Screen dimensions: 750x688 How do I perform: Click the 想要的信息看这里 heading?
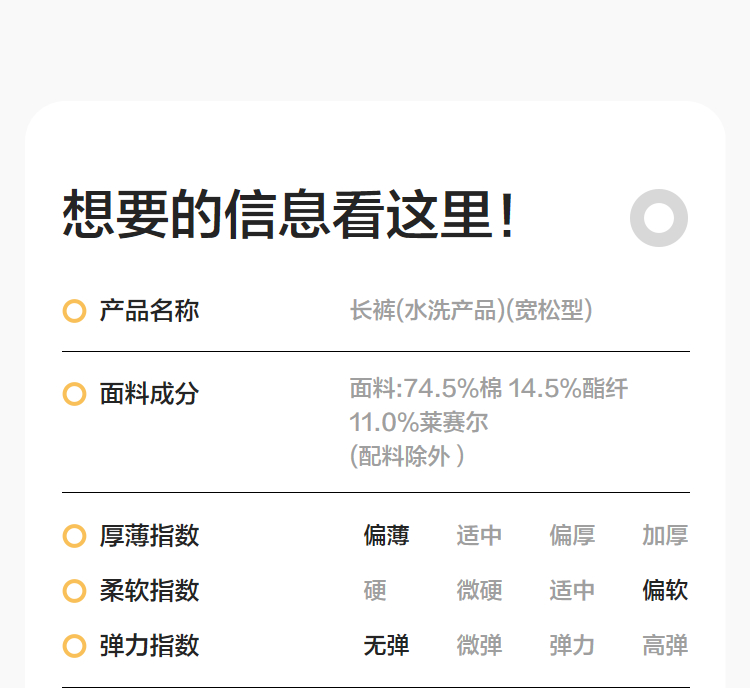point(290,215)
